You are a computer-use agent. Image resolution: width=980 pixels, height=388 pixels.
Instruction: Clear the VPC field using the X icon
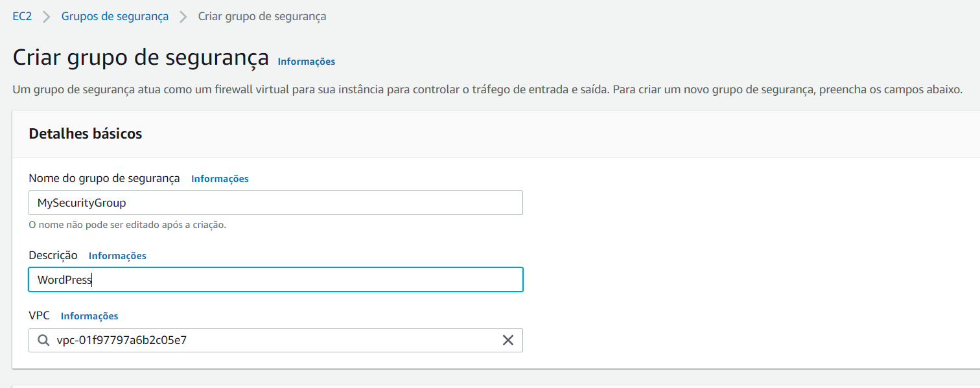[508, 340]
